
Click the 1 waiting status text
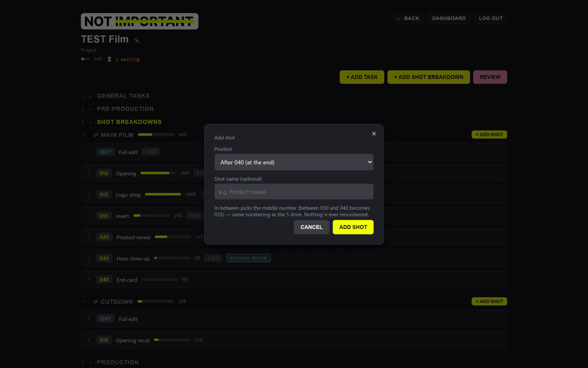point(128,59)
